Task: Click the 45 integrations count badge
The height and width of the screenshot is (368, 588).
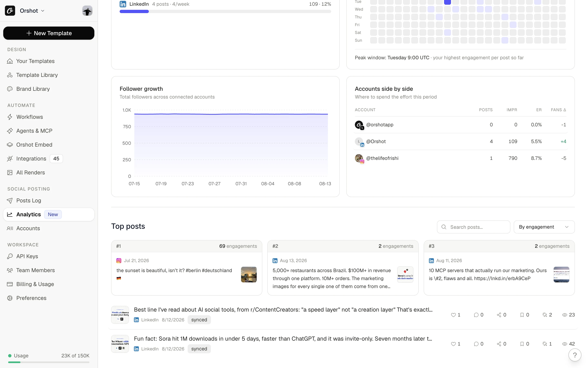Action: [56, 159]
